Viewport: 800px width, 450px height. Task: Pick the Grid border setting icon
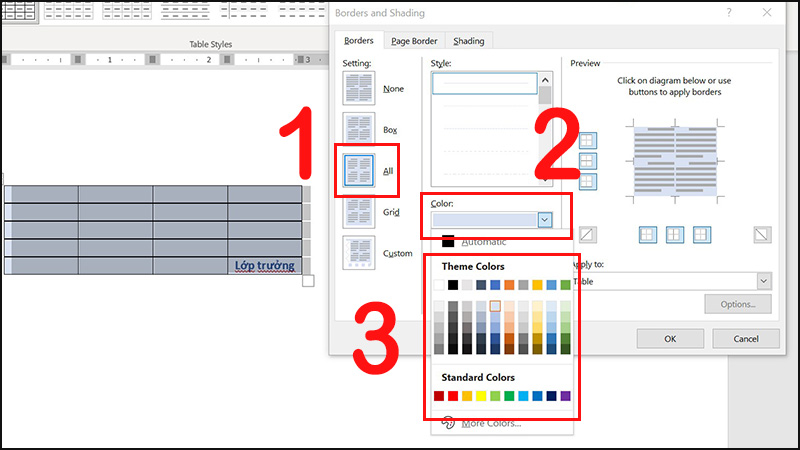tap(359, 211)
